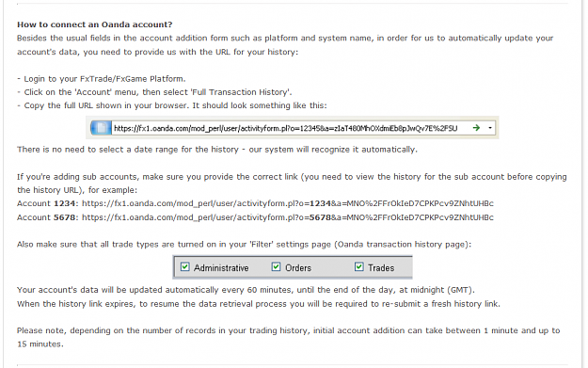
Task: Click the Orders label text
Action: coord(298,268)
